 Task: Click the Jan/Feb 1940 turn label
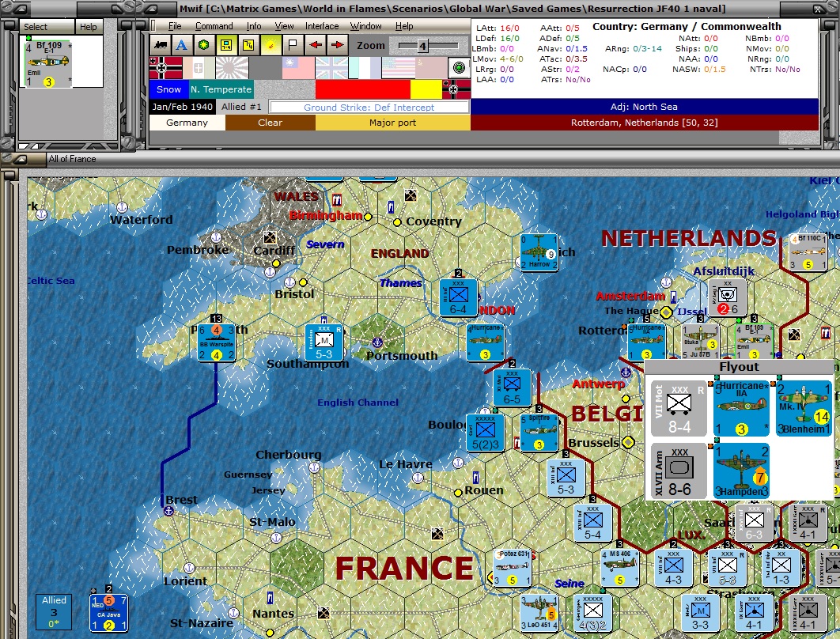182,107
